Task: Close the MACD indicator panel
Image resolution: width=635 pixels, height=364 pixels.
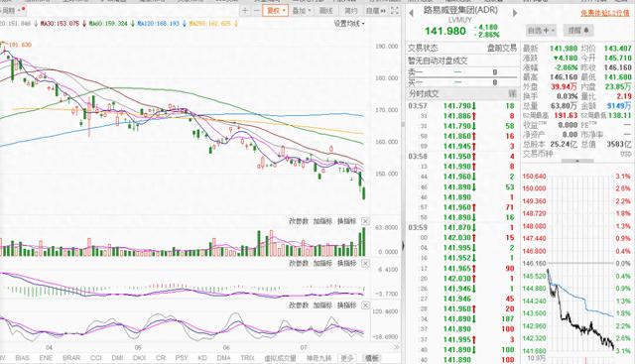Action: point(365,263)
